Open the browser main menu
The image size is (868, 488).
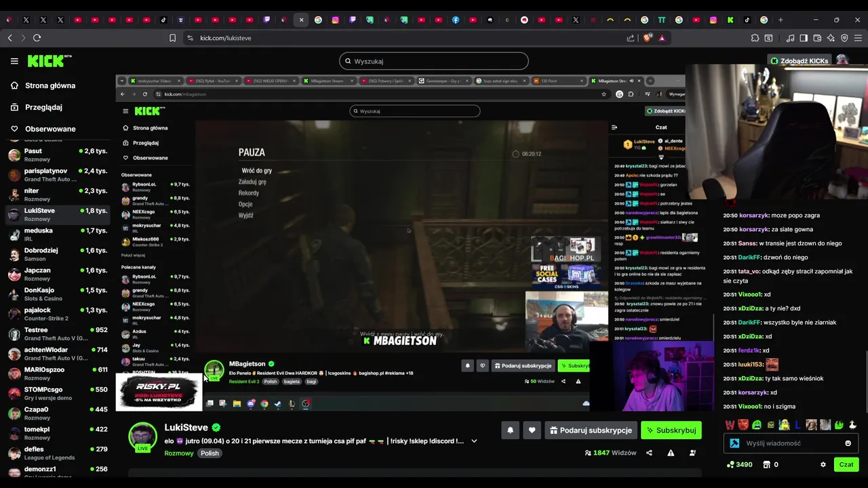(x=858, y=38)
